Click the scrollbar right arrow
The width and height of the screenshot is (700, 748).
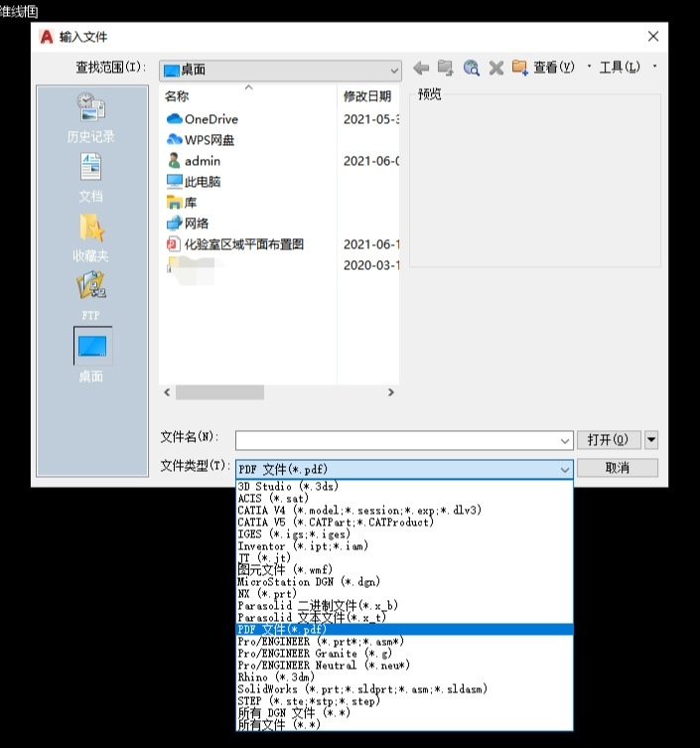(x=391, y=392)
